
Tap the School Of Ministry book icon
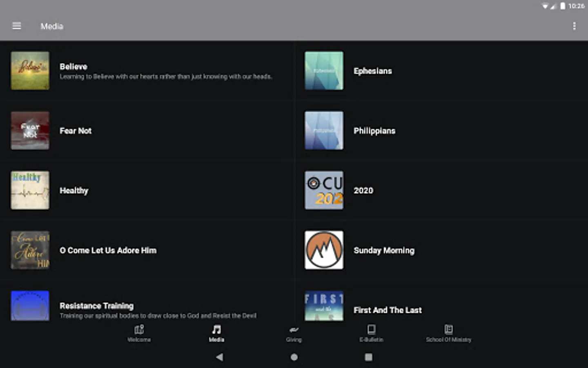[448, 330]
